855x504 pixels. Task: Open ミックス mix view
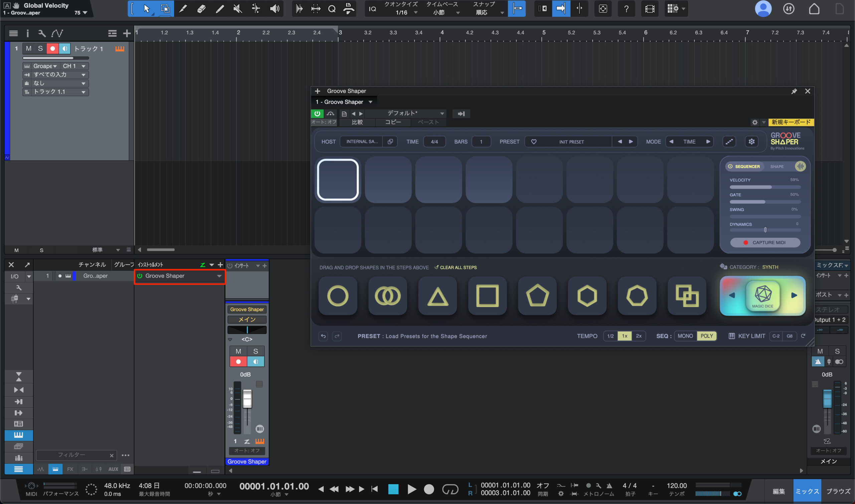807,491
